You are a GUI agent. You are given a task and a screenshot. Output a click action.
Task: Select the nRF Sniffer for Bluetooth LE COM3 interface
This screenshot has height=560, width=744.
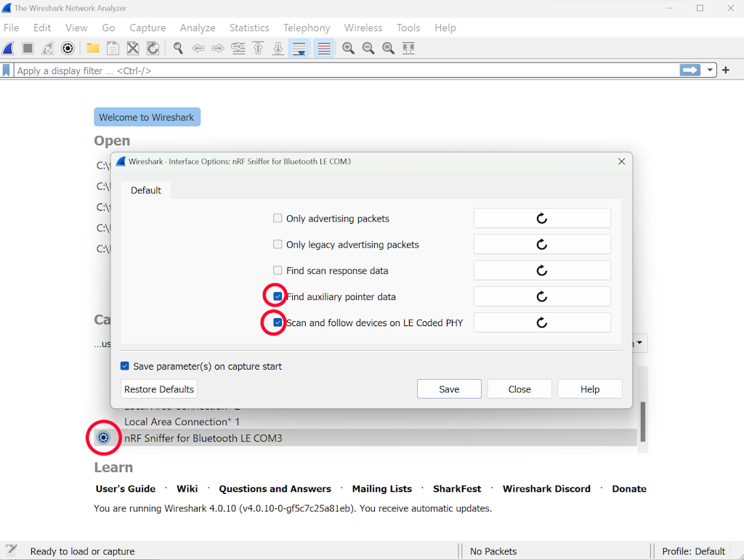[365, 438]
